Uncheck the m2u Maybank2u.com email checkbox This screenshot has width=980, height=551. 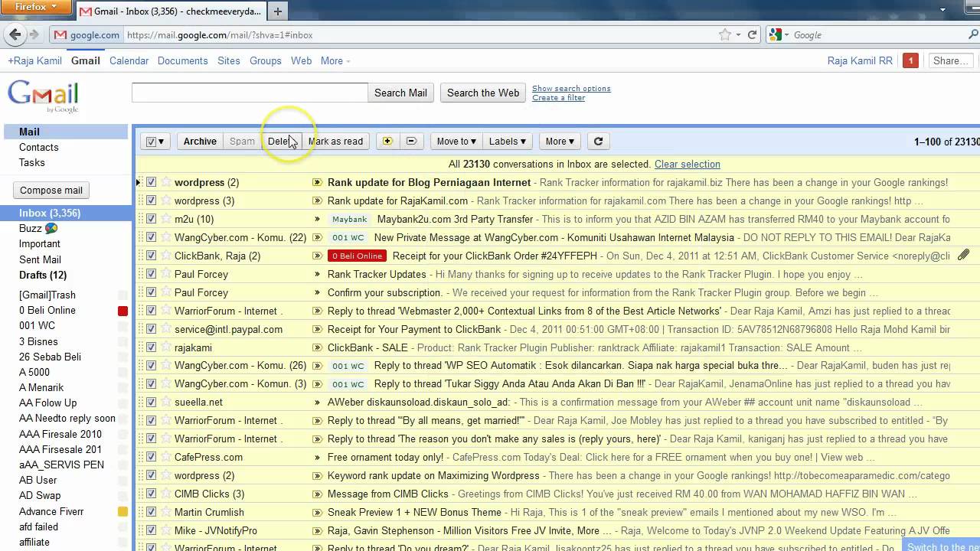(x=151, y=219)
